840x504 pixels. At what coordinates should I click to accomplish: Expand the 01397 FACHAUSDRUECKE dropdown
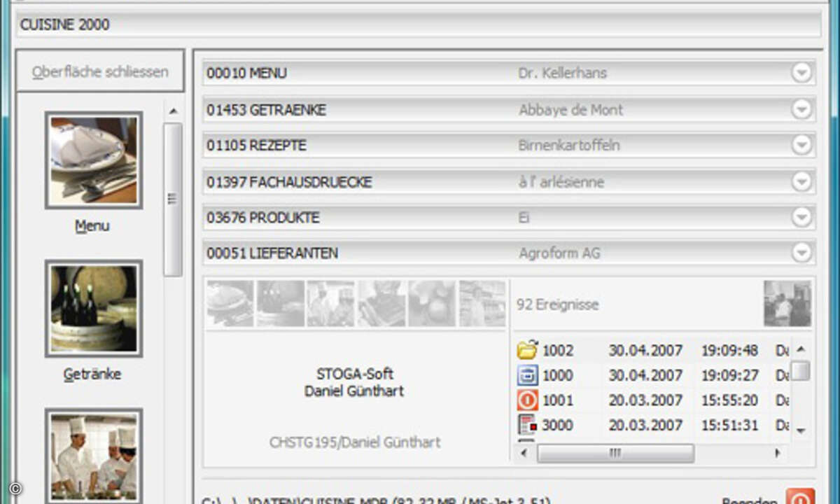pos(801,182)
